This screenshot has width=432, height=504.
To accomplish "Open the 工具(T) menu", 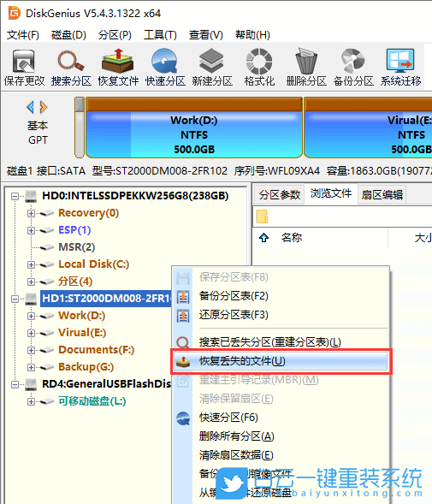I will pos(160,35).
